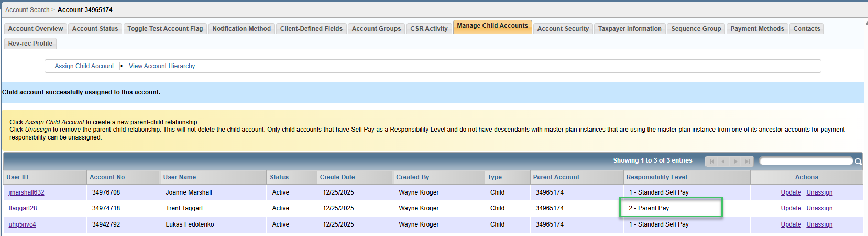Click the name Lukas Fedotenko
Image resolution: width=868 pixels, height=236 pixels.
click(x=190, y=224)
